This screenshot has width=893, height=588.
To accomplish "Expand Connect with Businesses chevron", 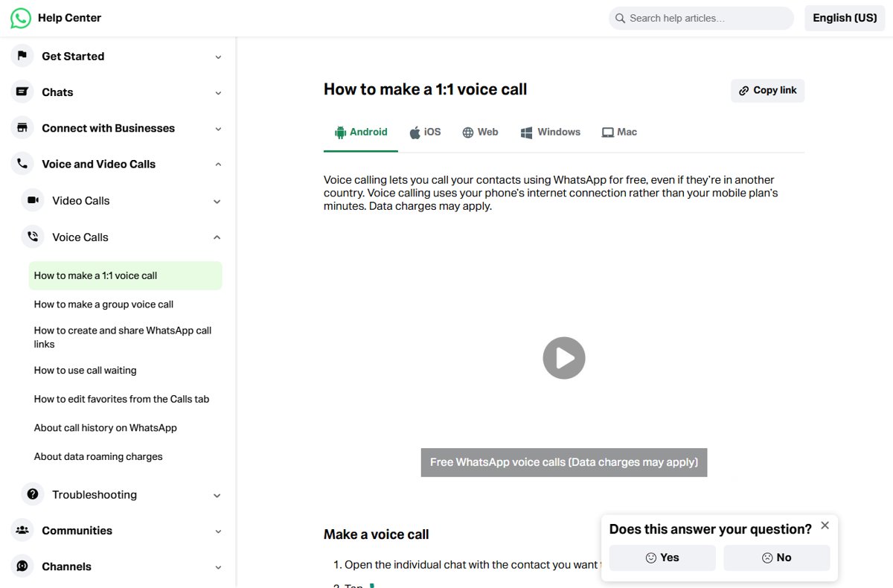I will click(x=218, y=129).
